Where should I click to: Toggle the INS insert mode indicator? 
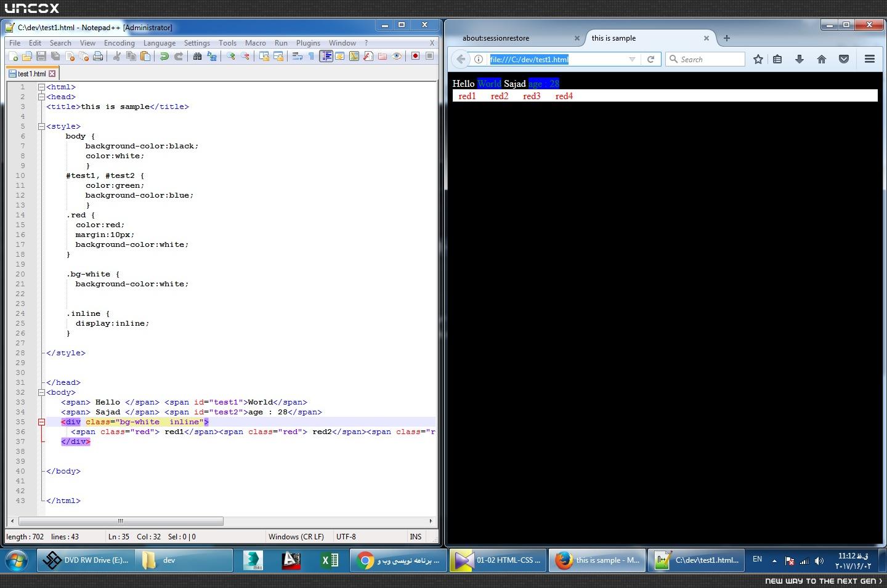416,537
